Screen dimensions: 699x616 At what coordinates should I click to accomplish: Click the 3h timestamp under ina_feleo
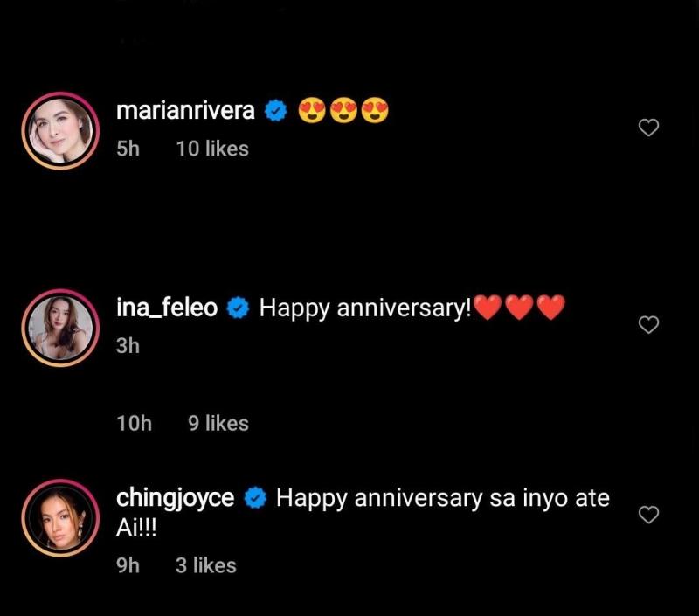(128, 346)
